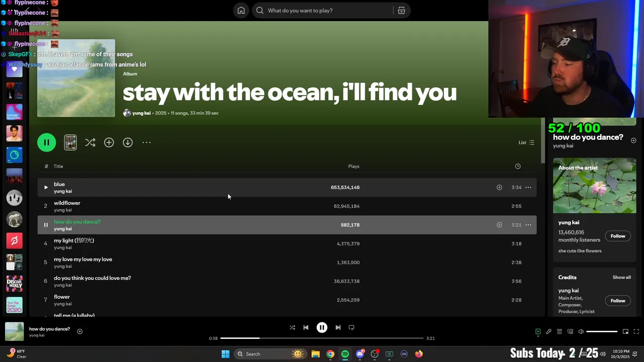Pause 'how do you dance?' in track list
The width and height of the screenshot is (644, 362).
46,225
